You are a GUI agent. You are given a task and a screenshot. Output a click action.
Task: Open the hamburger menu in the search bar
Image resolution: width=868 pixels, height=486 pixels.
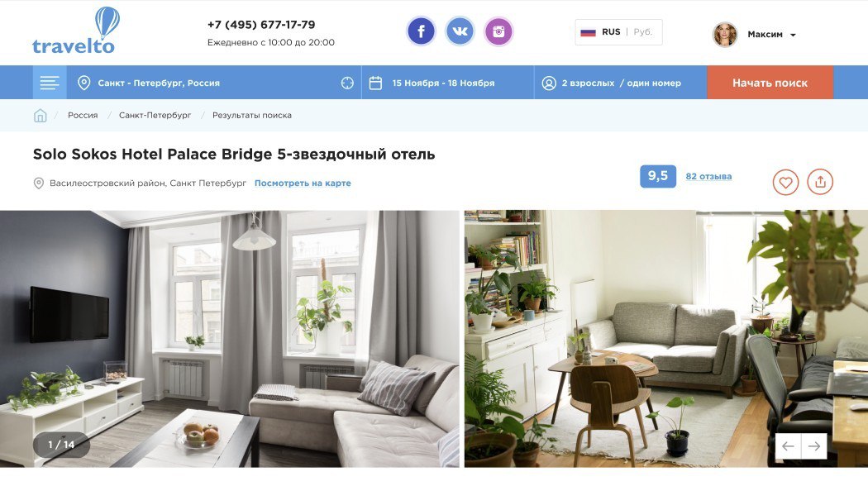[x=50, y=83]
